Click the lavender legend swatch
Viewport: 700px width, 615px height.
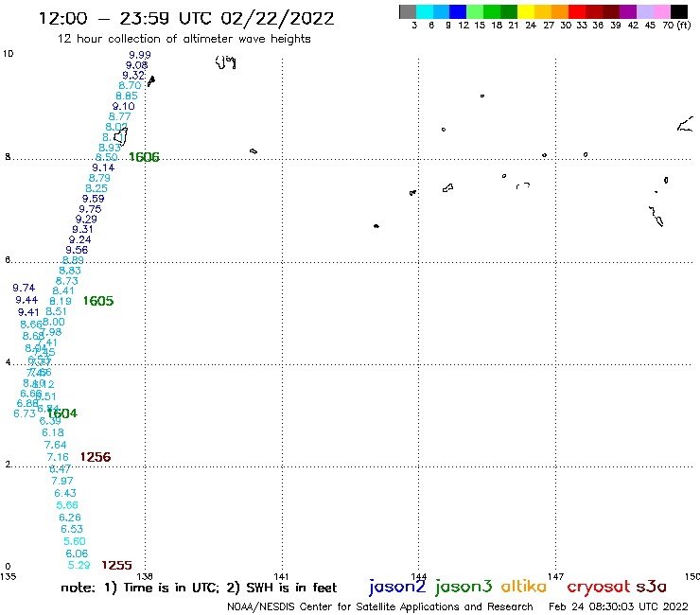(644, 11)
